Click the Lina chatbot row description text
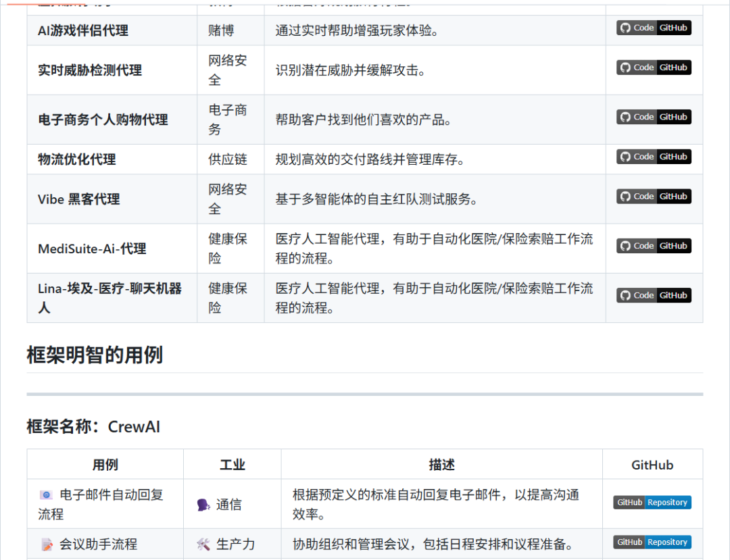This screenshot has height=560, width=730. [434, 298]
